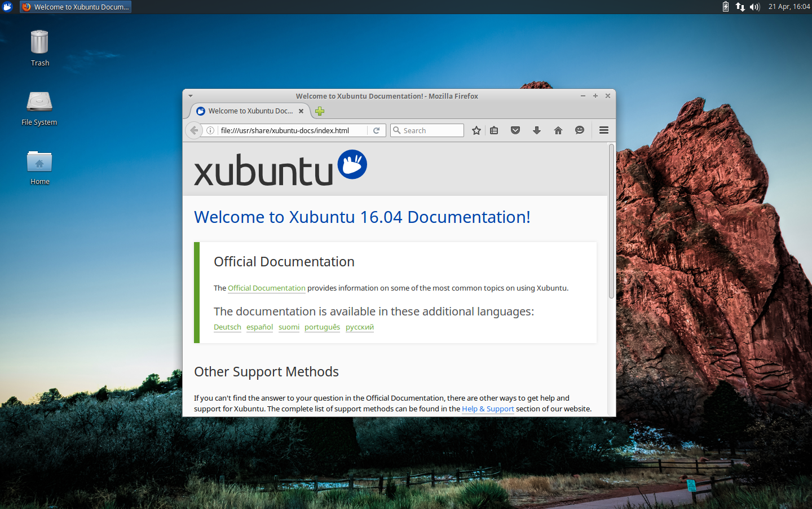Open a new tab with the plus icon

[319, 111]
